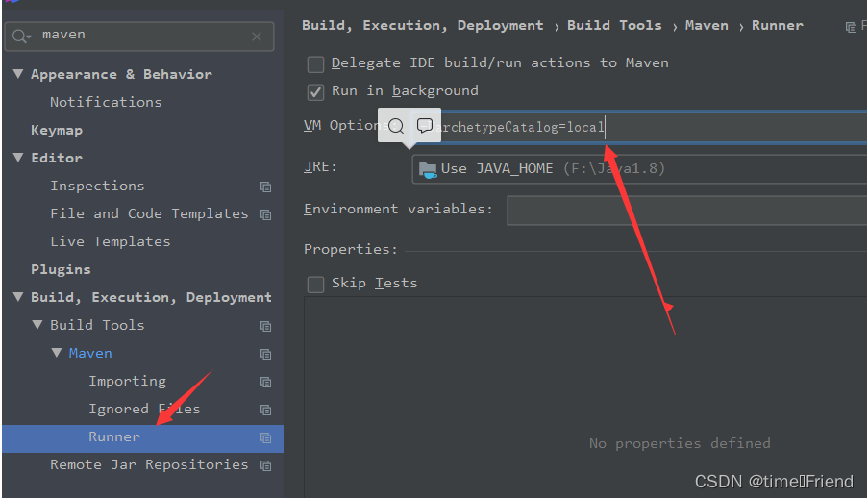This screenshot has width=868, height=498.
Task: Collapse the Appearance & Behavior section
Action: (x=18, y=74)
